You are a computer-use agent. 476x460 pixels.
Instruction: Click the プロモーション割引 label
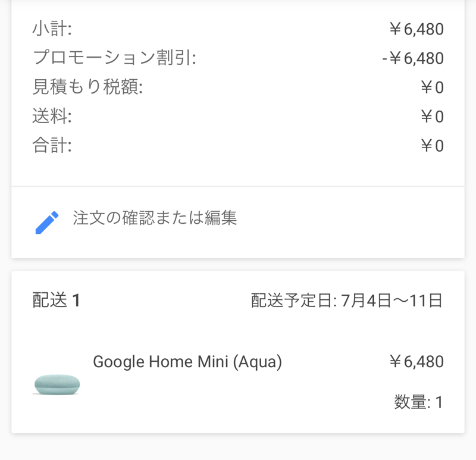tap(114, 58)
